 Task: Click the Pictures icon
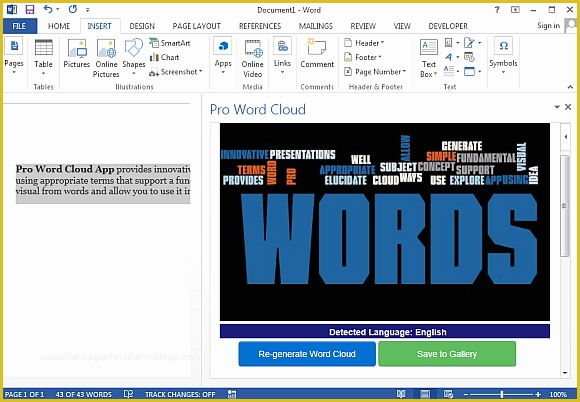point(77,54)
